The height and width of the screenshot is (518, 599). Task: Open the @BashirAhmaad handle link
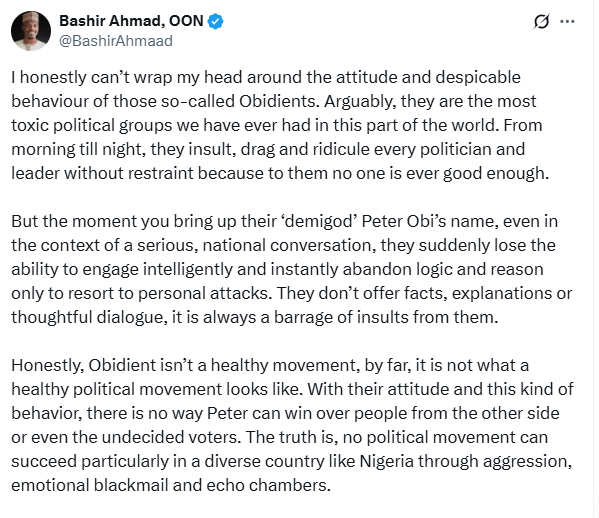click(x=116, y=41)
